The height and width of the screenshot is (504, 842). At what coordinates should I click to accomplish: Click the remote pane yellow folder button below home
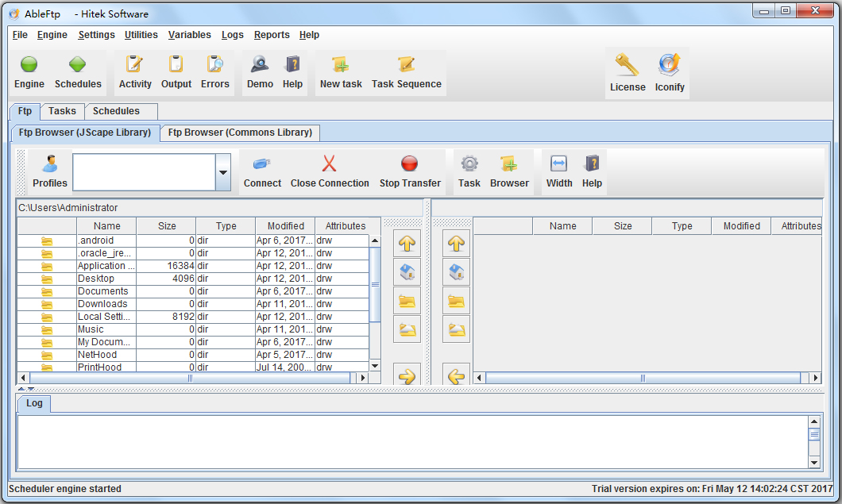coord(457,301)
